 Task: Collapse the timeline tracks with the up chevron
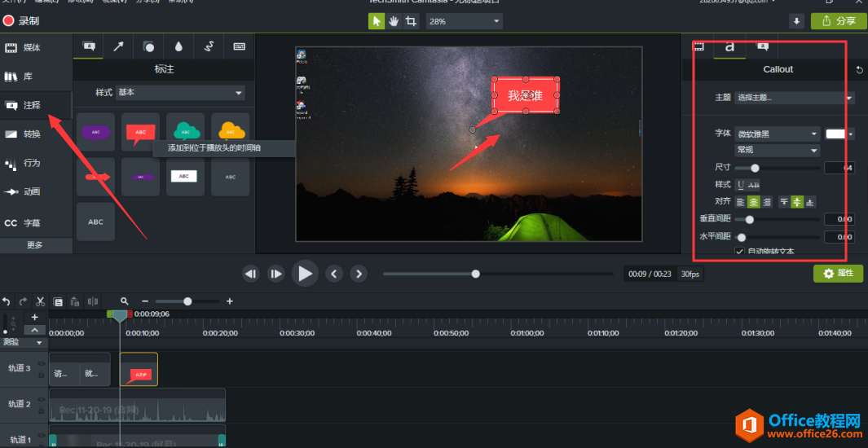pyautogui.click(x=34, y=330)
